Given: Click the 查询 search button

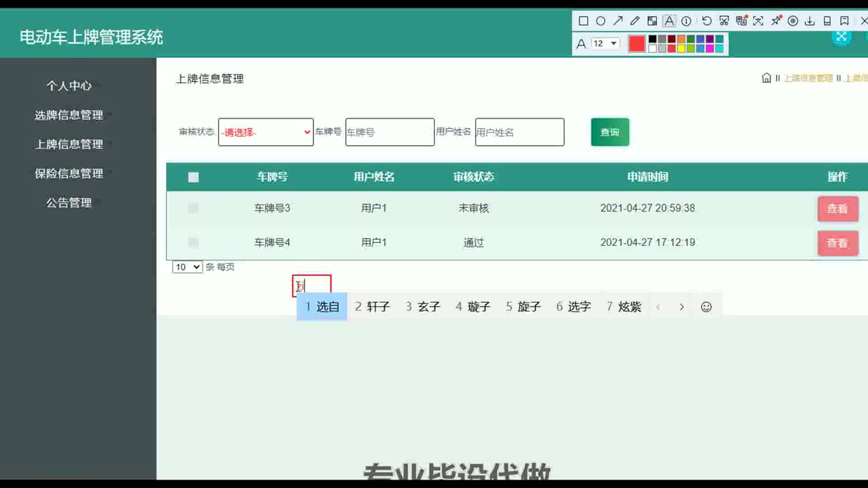Looking at the screenshot, I should point(609,132).
